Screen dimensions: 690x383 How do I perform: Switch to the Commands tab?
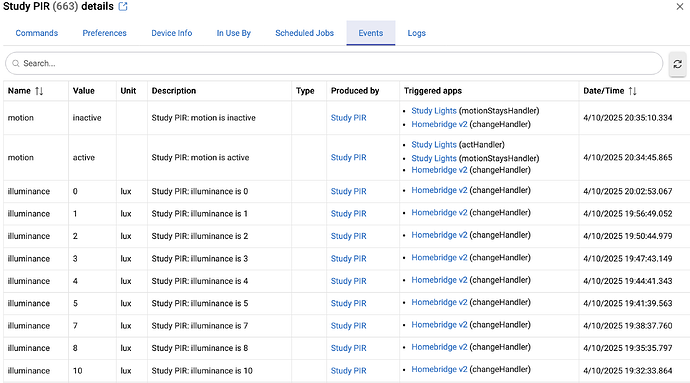point(37,33)
